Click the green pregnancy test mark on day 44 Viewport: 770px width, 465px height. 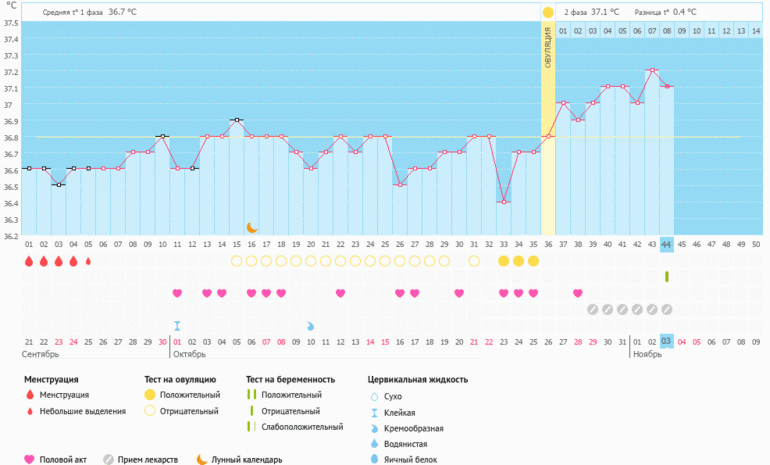[x=667, y=276]
